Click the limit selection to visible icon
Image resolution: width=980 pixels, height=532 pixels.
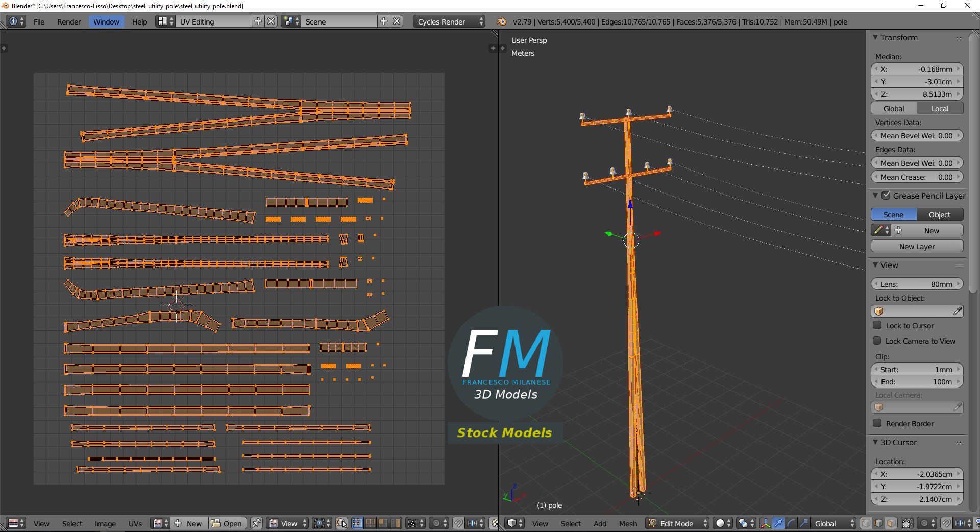(907, 523)
